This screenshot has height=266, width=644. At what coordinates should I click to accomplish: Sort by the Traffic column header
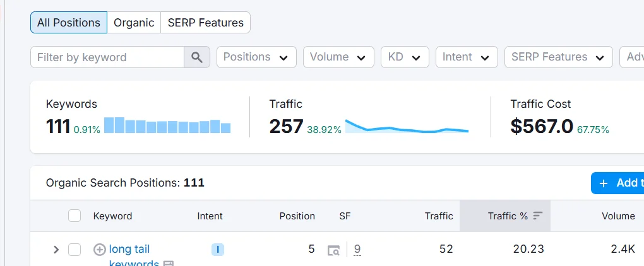(x=439, y=216)
